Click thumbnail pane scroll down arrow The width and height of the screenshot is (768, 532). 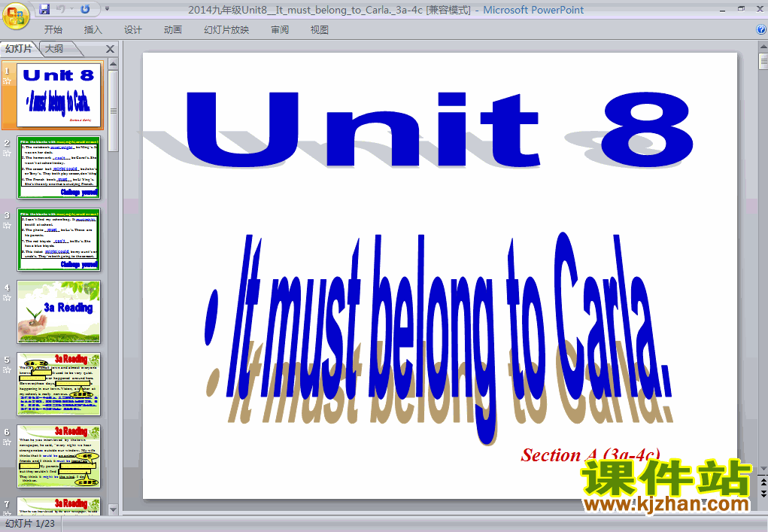(113, 509)
